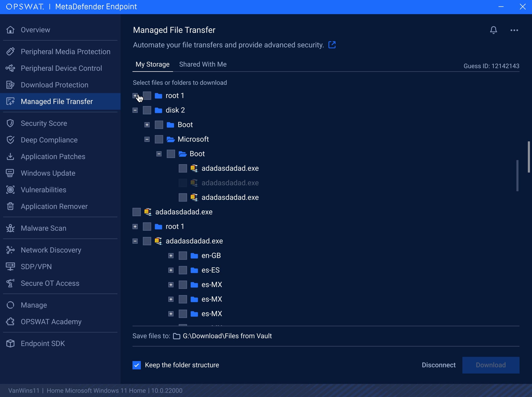The image size is (532, 397).
Task: Click the Download button
Action: (x=491, y=365)
